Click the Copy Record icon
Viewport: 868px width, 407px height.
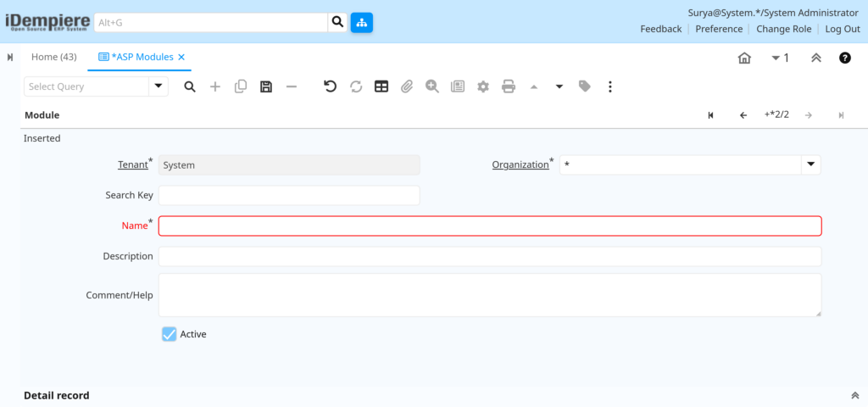(x=241, y=86)
